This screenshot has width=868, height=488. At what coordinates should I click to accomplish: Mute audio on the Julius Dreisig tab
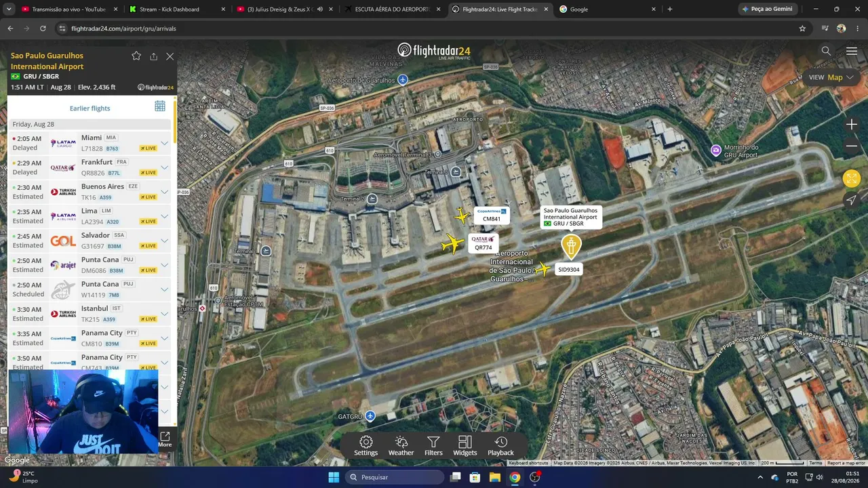pos(320,9)
